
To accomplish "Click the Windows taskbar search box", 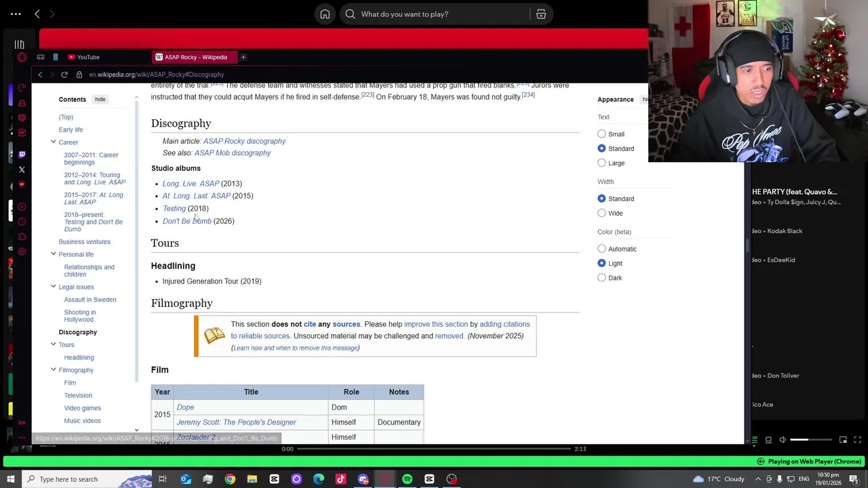I will pyautogui.click(x=88, y=479).
